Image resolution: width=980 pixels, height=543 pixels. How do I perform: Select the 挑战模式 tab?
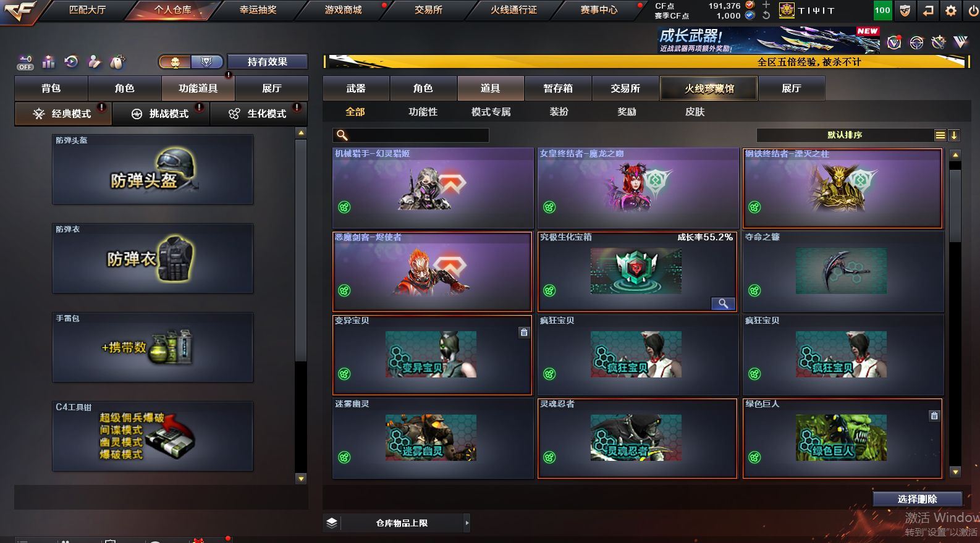coord(161,114)
